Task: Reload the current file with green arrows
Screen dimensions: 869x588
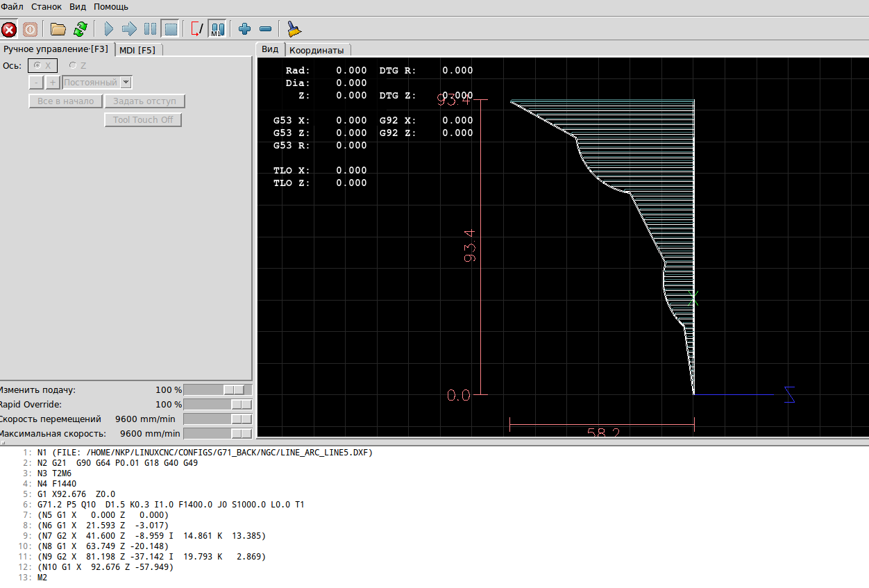Action: pyautogui.click(x=81, y=29)
